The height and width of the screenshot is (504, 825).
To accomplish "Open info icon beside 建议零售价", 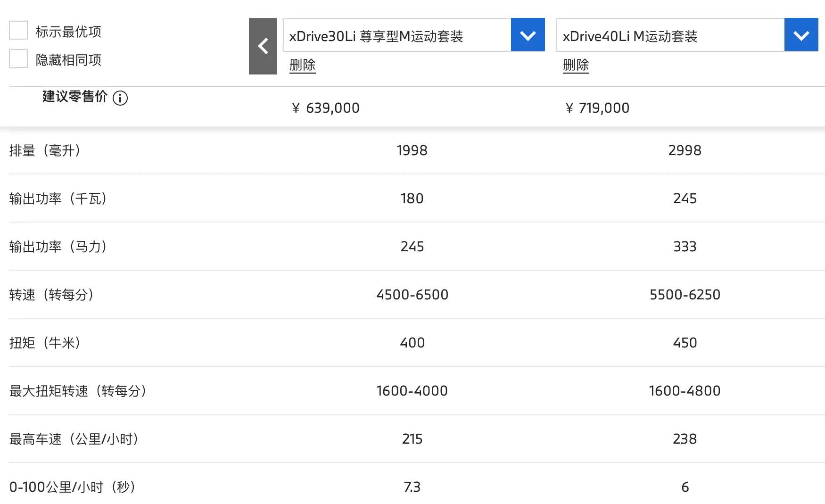I will pos(120,98).
